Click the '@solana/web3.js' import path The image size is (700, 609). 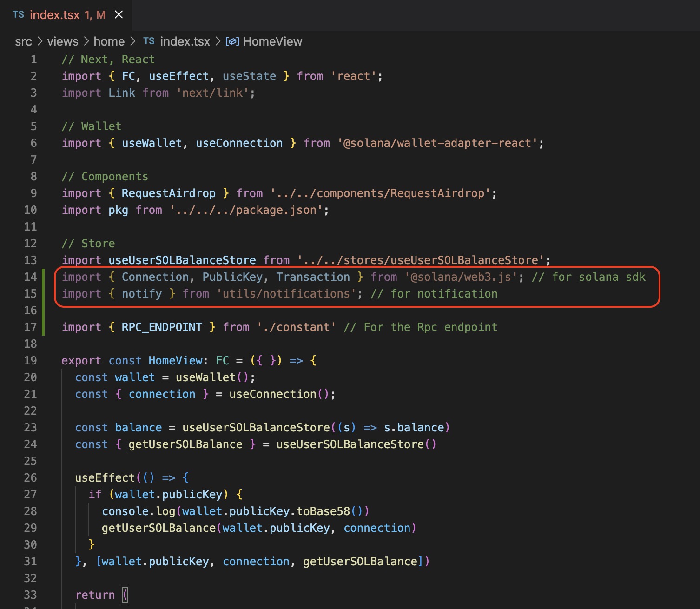click(x=461, y=277)
